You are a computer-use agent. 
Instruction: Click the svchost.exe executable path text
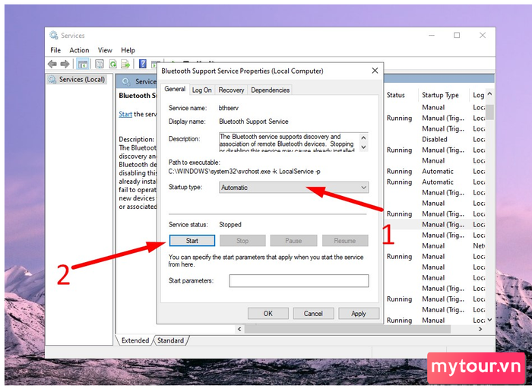(x=244, y=171)
